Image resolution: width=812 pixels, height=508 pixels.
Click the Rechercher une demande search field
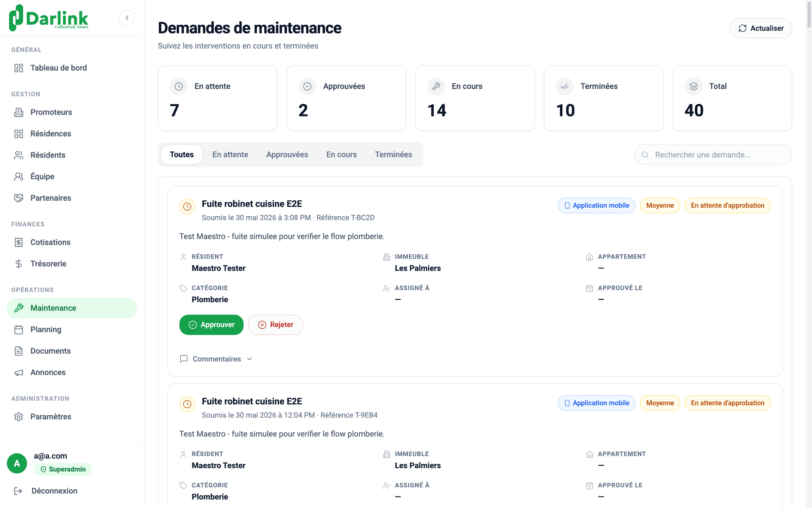713,155
